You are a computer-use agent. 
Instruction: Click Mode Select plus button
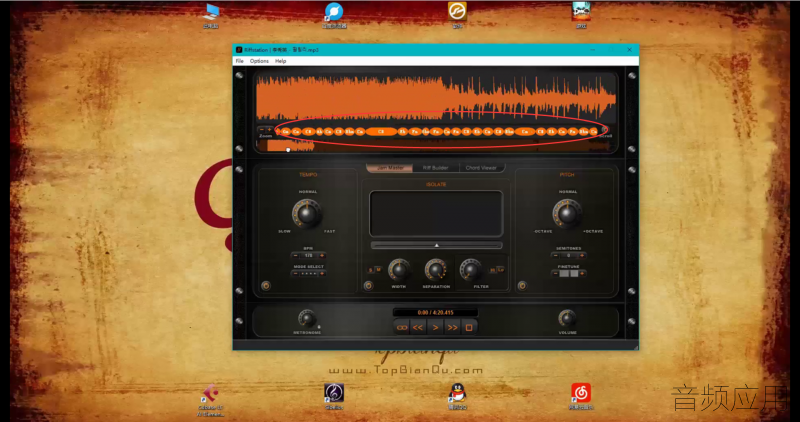pos(322,274)
